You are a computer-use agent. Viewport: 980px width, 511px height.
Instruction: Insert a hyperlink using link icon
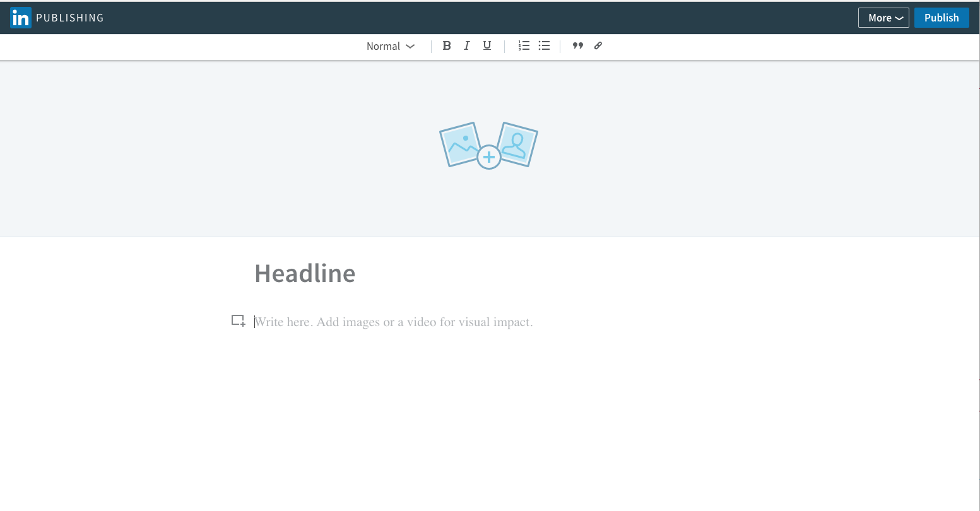point(598,45)
